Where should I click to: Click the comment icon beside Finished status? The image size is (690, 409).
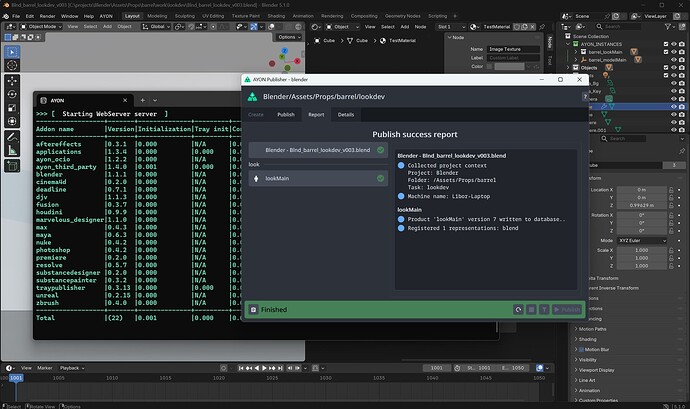253,310
